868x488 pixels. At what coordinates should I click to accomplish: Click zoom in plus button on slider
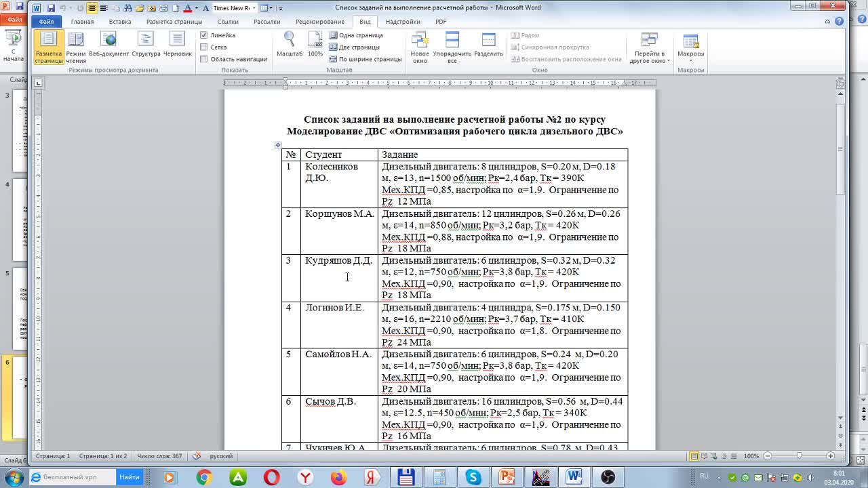pos(831,456)
